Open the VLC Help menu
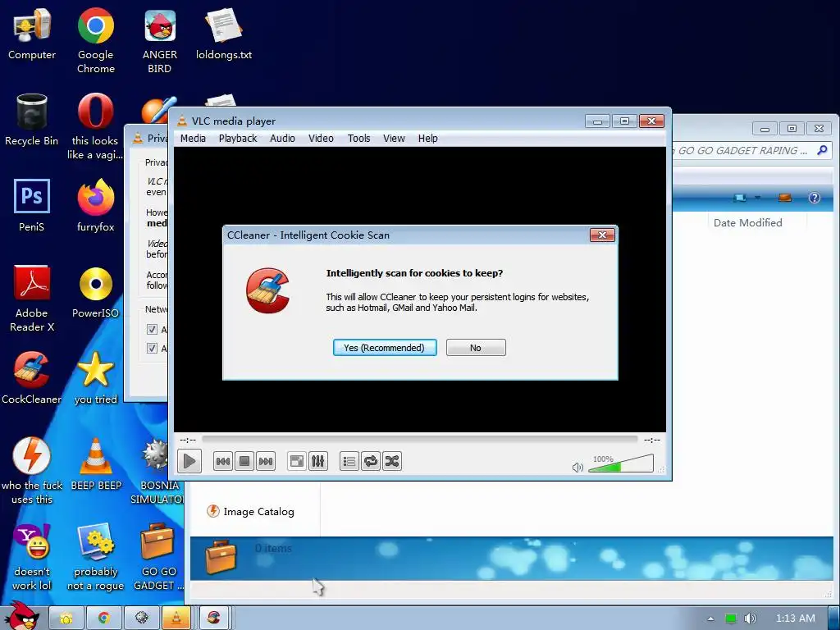 coord(428,138)
